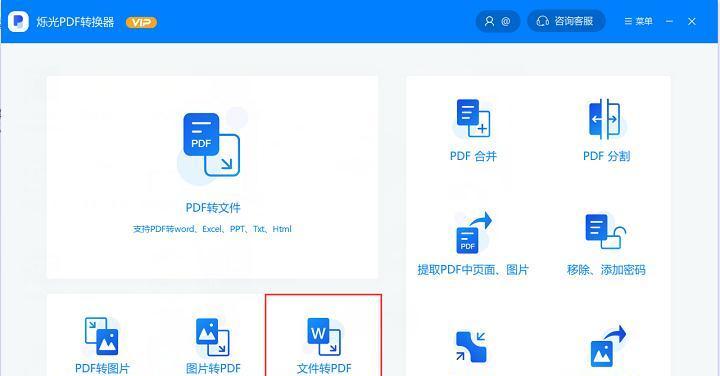Image resolution: width=720 pixels, height=376 pixels.
Task: Click the PDF转图片 label
Action: pos(102,368)
